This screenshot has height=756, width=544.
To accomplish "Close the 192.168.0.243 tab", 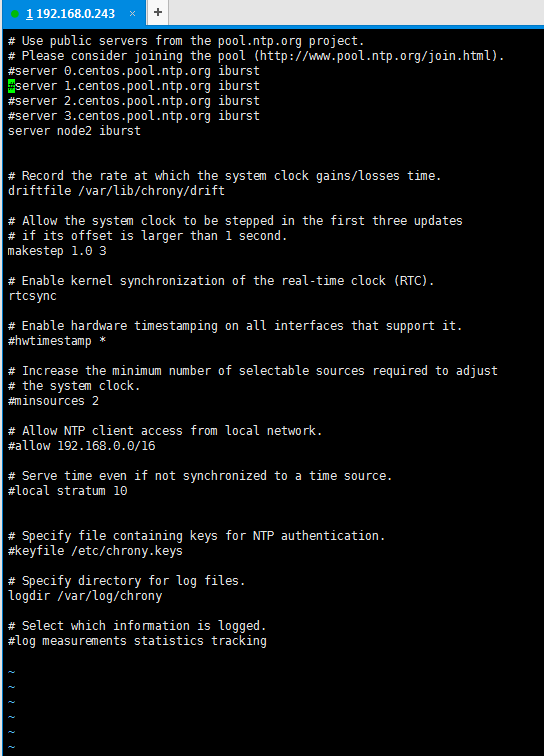I will [x=132, y=14].
